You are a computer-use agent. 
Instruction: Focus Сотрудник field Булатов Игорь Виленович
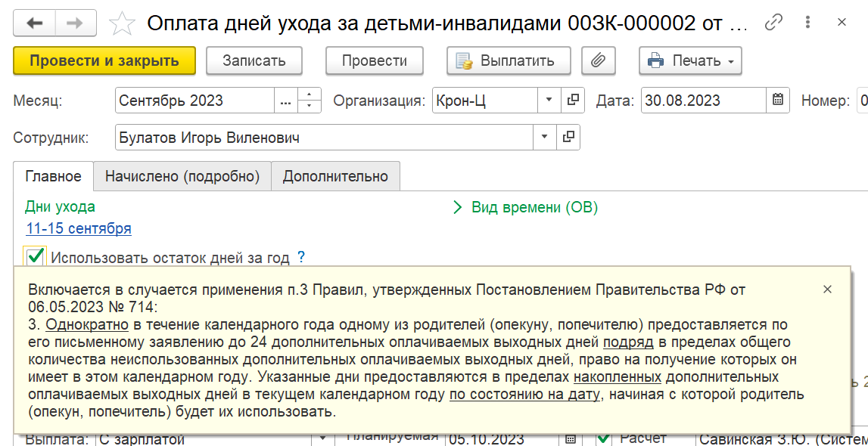pos(324,137)
